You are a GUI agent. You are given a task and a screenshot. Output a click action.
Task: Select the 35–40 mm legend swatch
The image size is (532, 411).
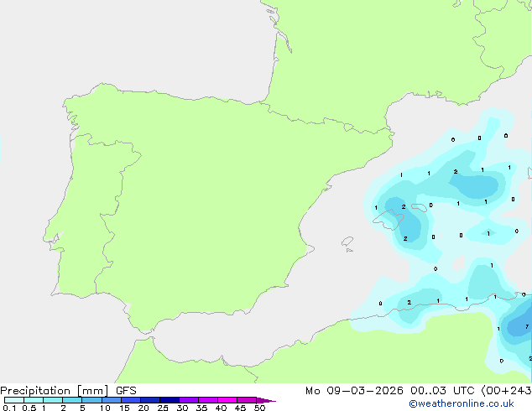(207, 400)
